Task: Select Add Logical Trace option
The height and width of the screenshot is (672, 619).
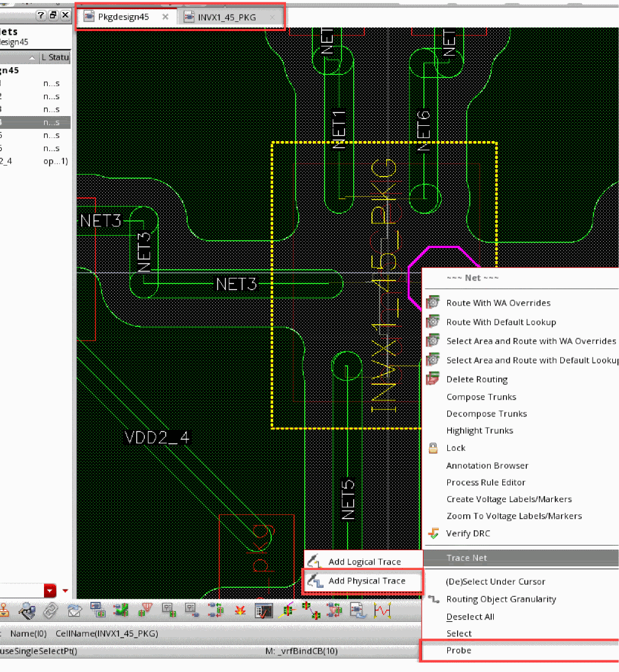Action: [364, 562]
